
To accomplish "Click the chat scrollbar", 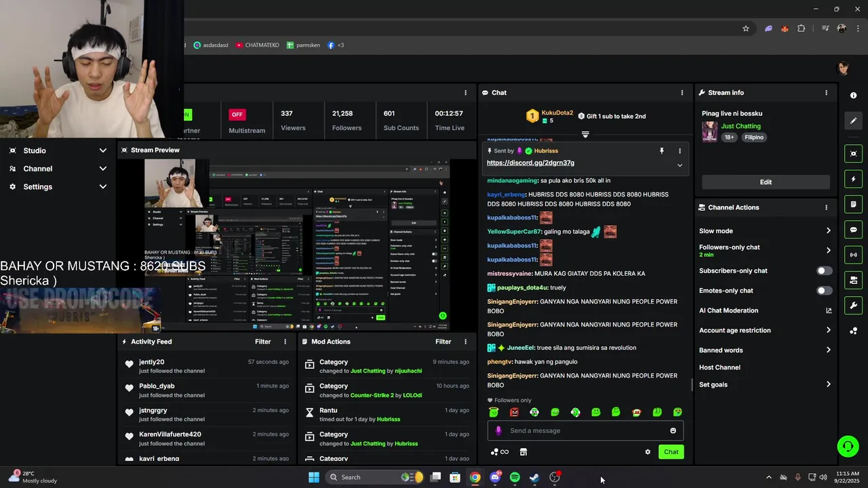I will 692,385.
